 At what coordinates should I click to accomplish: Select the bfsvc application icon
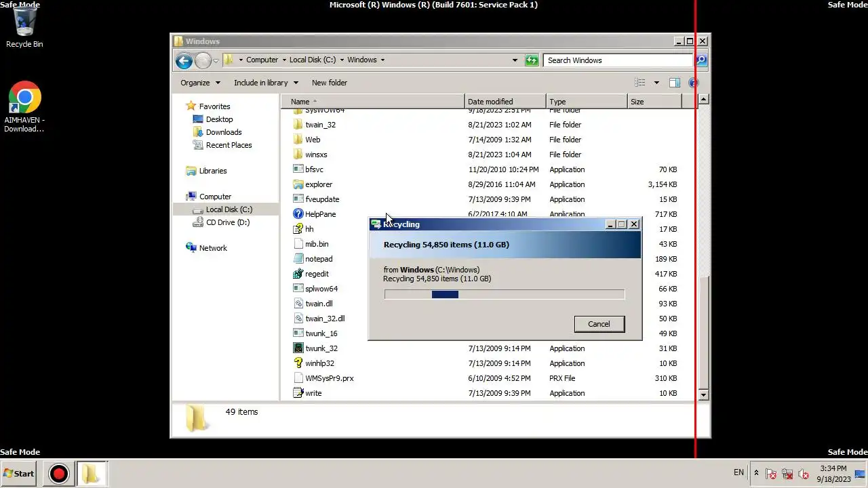(x=298, y=169)
